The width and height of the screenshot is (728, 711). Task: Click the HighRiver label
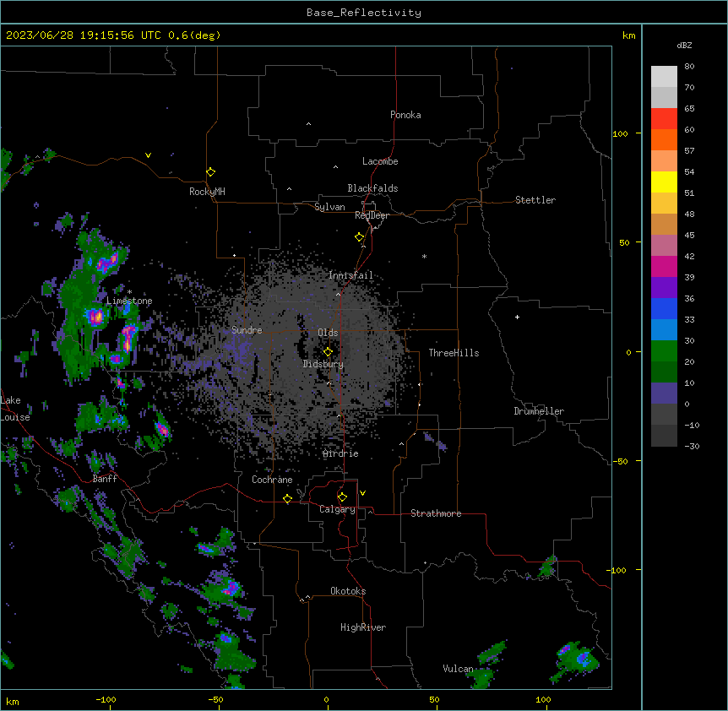click(x=363, y=627)
